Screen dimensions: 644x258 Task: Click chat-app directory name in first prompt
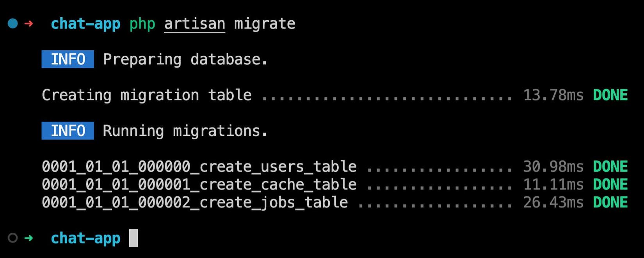(x=85, y=24)
